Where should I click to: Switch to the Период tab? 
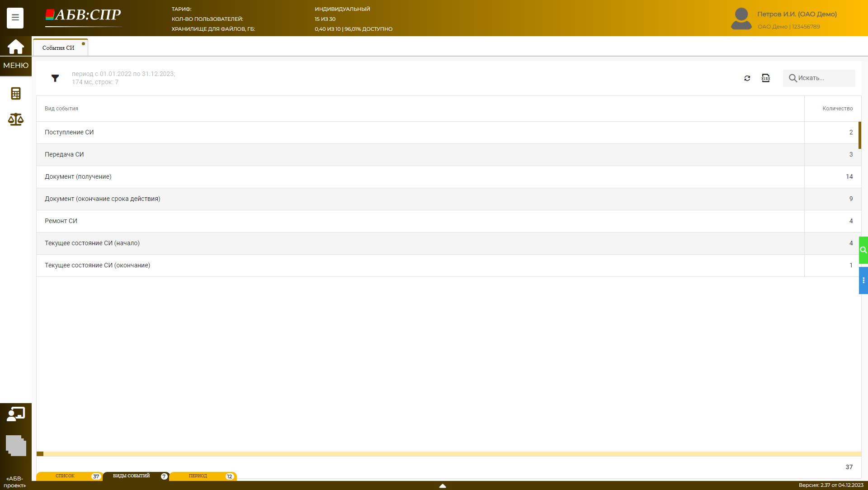click(x=198, y=476)
